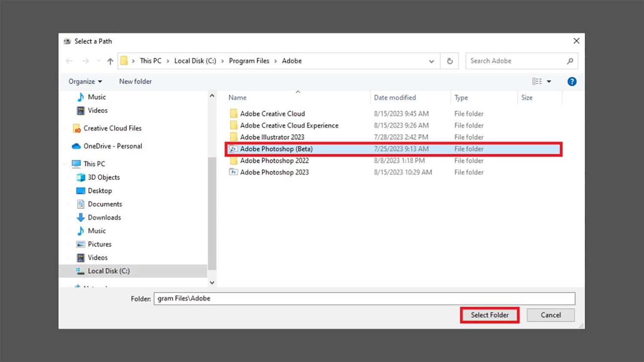This screenshot has height=362, width=644.
Task: Open the folder icon in address bar
Action: click(x=124, y=61)
